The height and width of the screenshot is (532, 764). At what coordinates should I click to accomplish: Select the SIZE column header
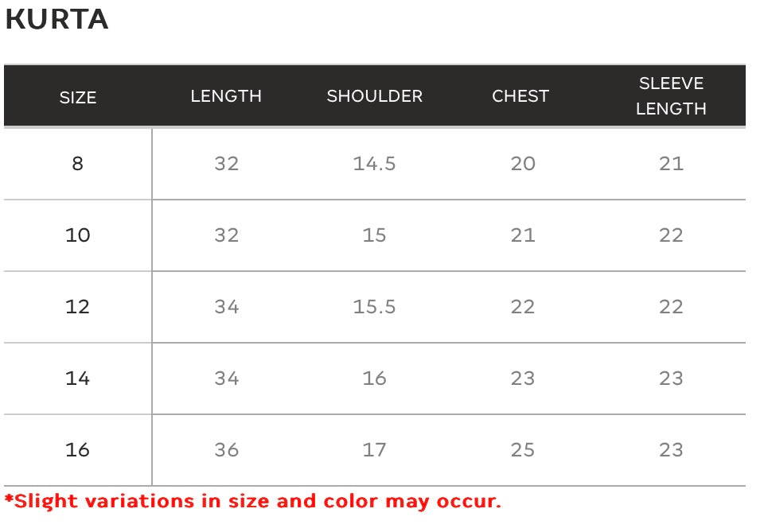78,97
